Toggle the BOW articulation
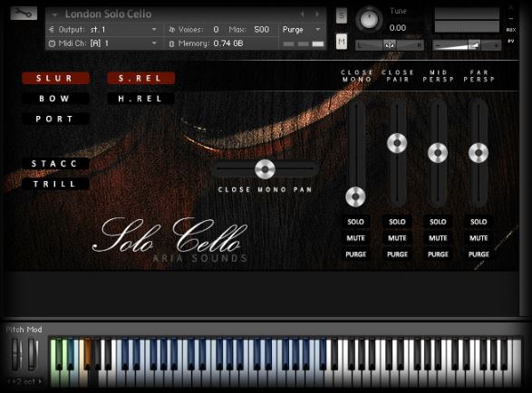This screenshot has height=393, width=532. (x=55, y=99)
